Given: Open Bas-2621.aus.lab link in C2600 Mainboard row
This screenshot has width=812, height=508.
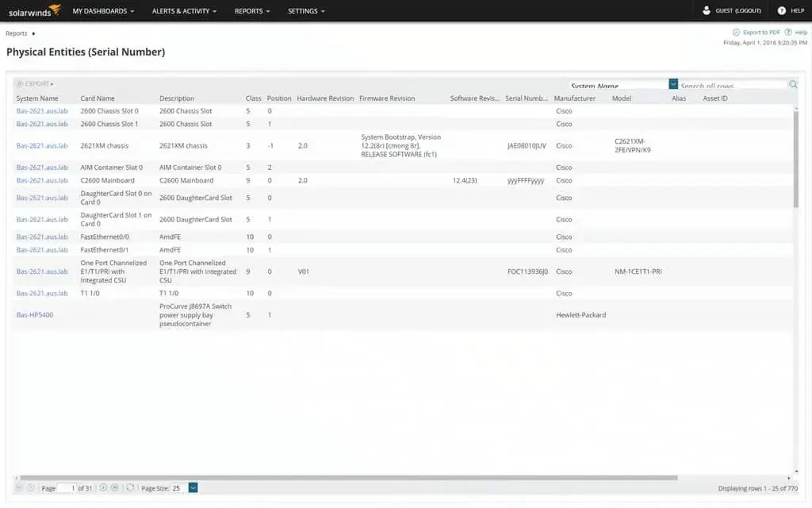Looking at the screenshot, I should click(x=42, y=180).
